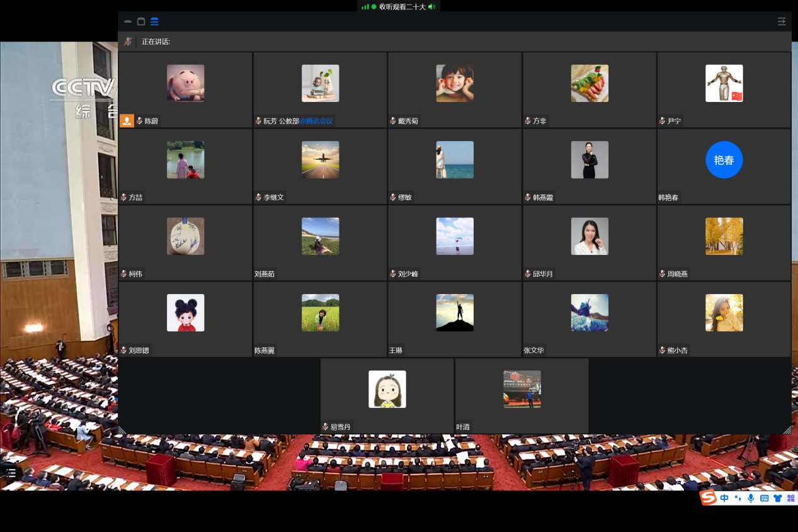Open the list menu icon on the video
This screenshot has width=798, height=532.
(11, 472)
